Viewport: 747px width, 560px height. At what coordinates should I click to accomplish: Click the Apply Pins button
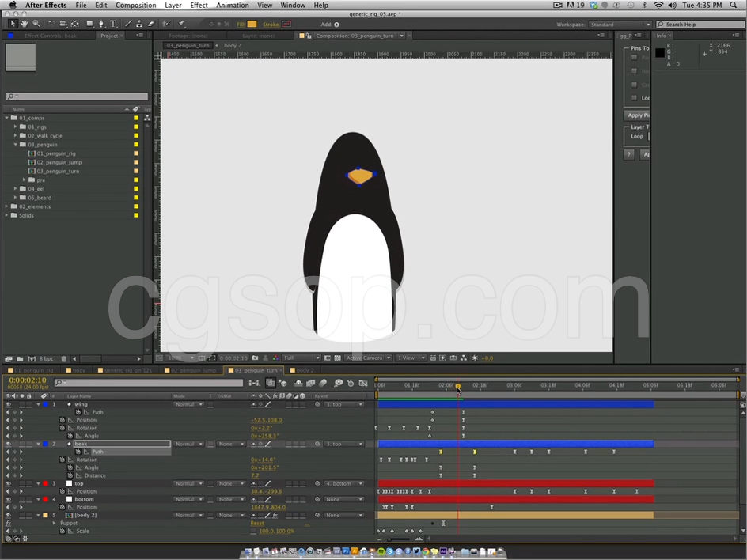638,115
